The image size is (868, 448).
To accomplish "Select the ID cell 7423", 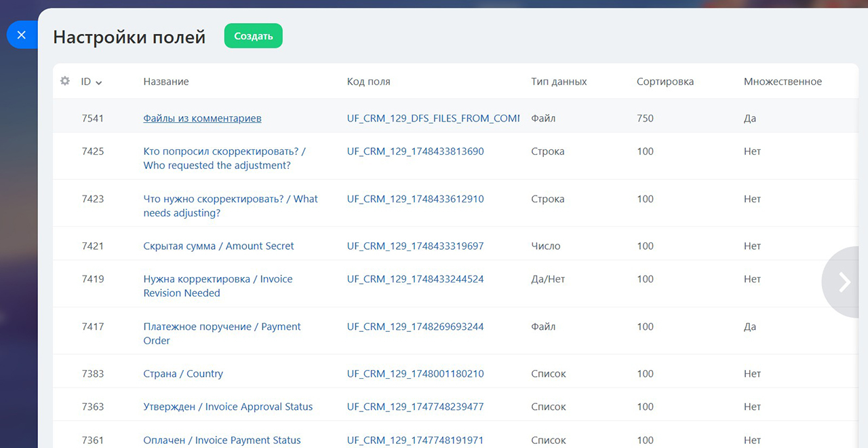I will [x=93, y=199].
